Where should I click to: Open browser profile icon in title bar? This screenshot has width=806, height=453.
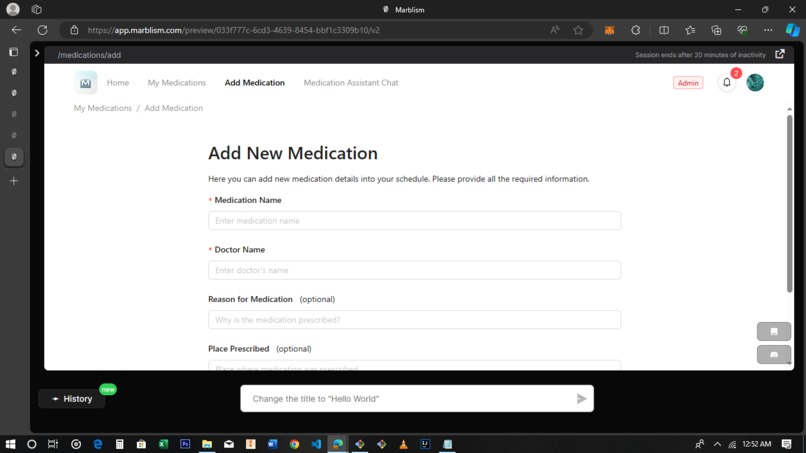[x=13, y=9]
